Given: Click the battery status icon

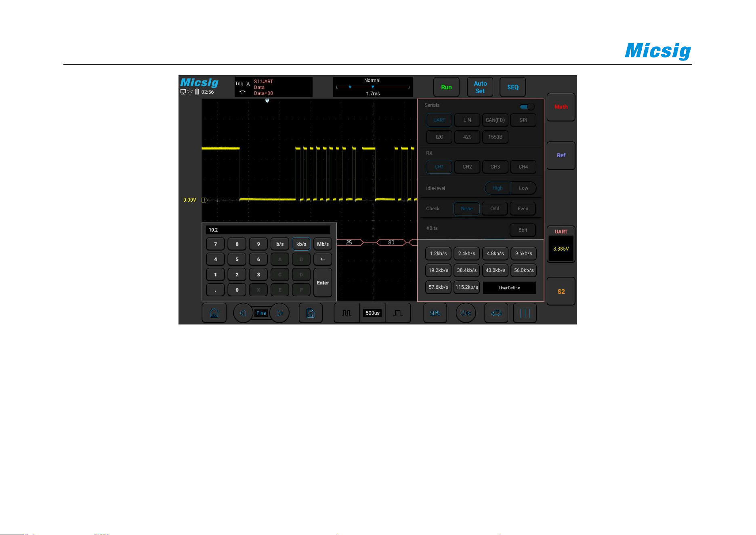Looking at the screenshot, I should tap(197, 92).
